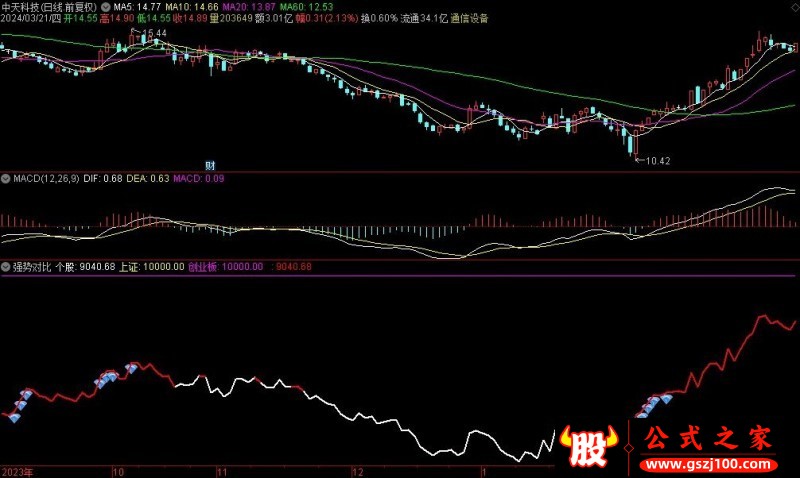Click the red :9040.68 value
Image resolution: width=800 pixels, height=478 pixels.
[291, 267]
